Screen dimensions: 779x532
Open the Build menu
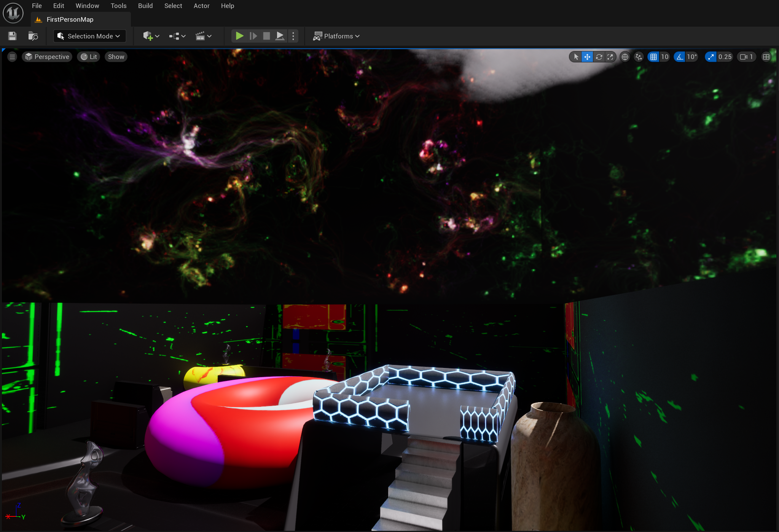[x=145, y=6]
